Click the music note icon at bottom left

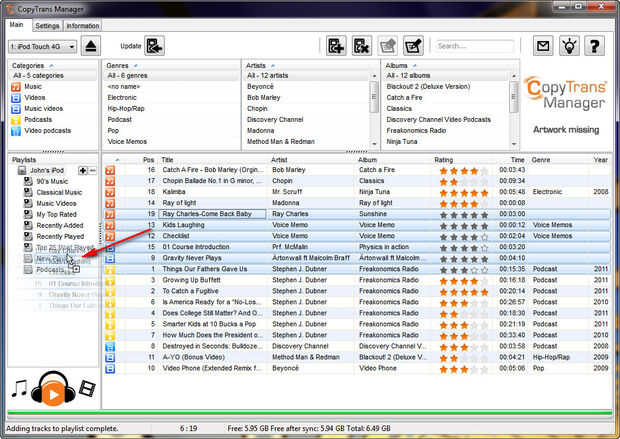point(19,389)
